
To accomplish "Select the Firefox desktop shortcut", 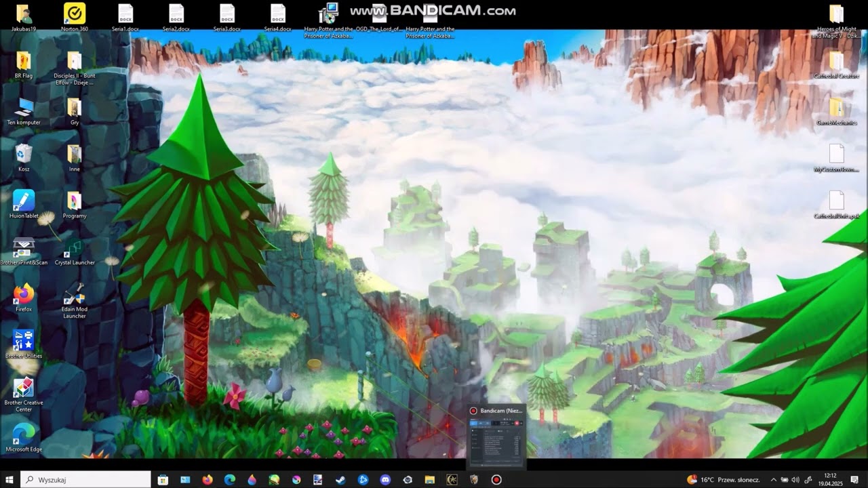I will click(24, 298).
